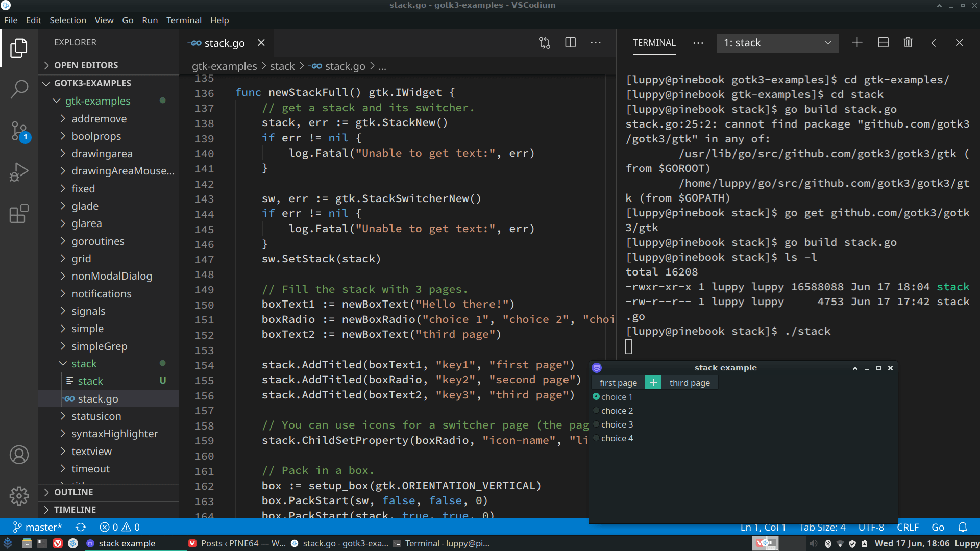Viewport: 980px width, 551px height.
Task: Select the choice 3 radio button
Action: click(596, 424)
